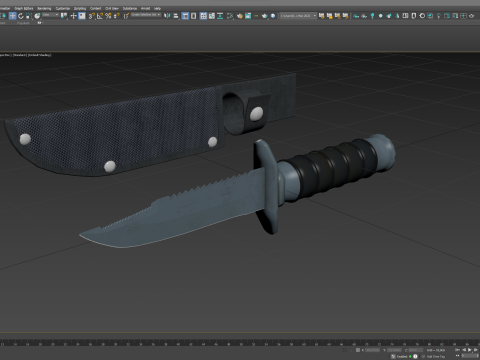Open the Default Shading viewport menu

pos(39,55)
